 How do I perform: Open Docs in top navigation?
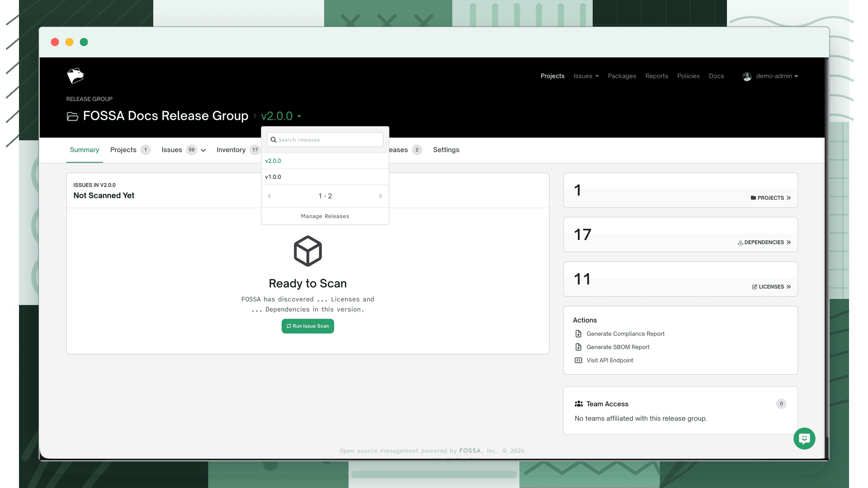[x=716, y=76]
